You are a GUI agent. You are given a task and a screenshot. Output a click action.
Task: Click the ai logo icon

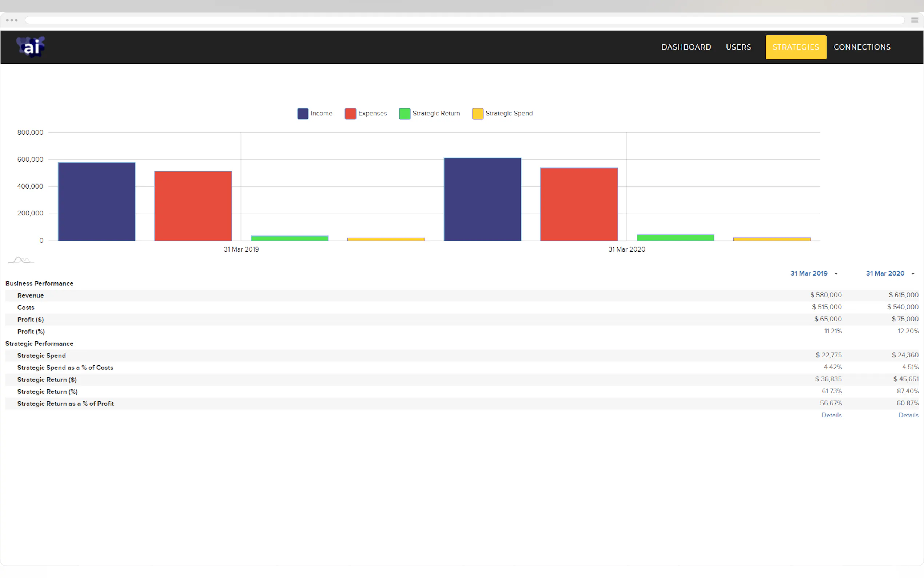click(x=31, y=47)
